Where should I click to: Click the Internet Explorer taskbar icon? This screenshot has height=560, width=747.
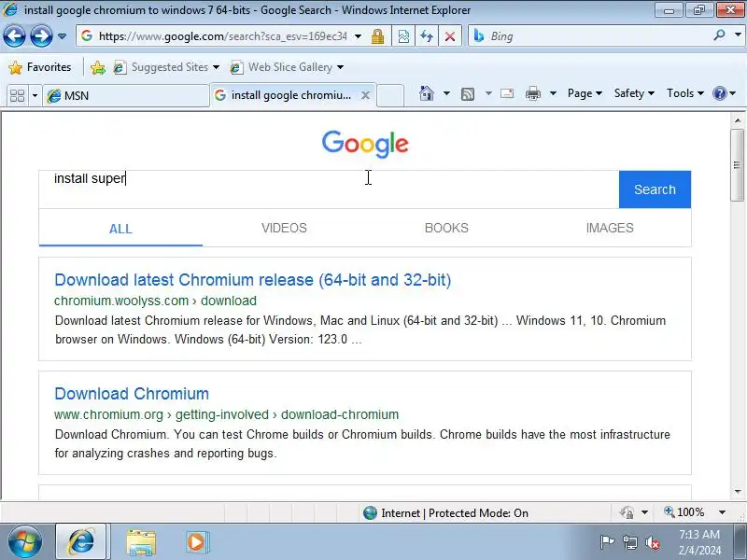[x=81, y=542]
